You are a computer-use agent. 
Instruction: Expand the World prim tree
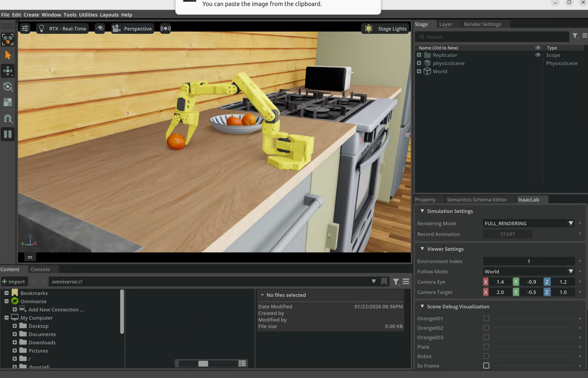pos(419,71)
